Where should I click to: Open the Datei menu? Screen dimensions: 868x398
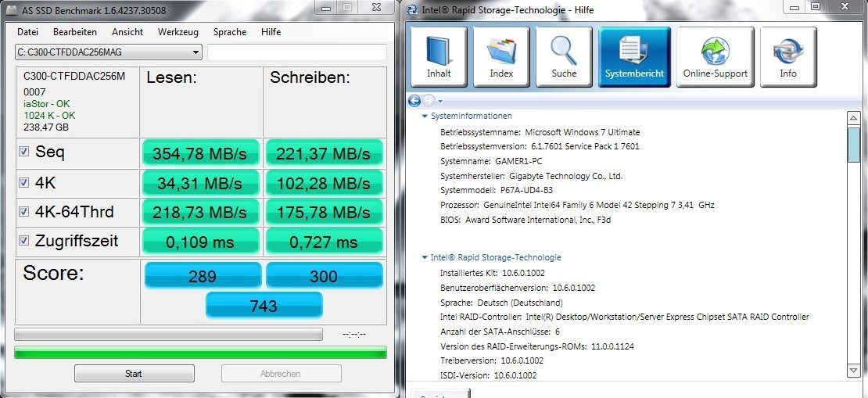[27, 32]
